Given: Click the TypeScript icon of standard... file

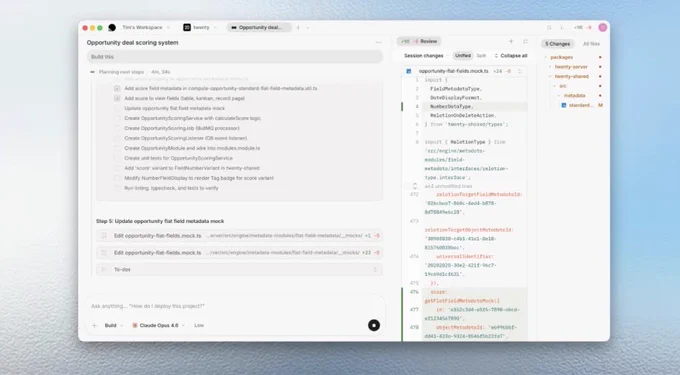Looking at the screenshot, I should [564, 105].
